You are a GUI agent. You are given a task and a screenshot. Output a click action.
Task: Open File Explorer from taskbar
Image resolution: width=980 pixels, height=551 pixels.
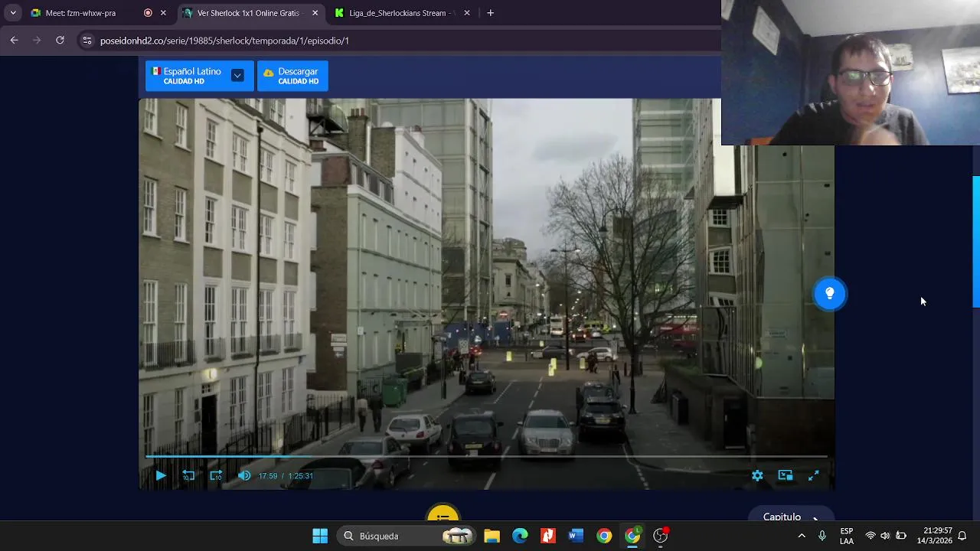coord(492,536)
